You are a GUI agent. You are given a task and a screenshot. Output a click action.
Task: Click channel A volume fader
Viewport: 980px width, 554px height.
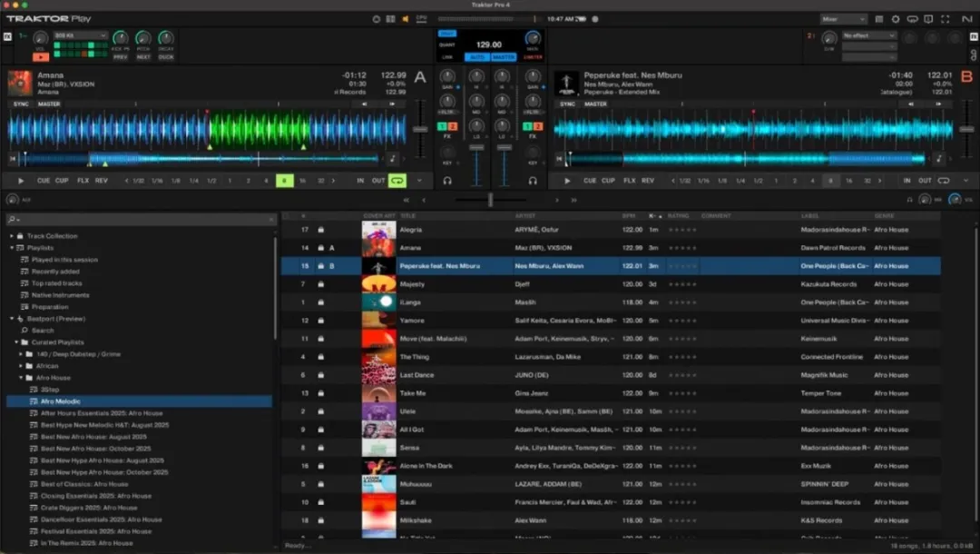pos(476,147)
